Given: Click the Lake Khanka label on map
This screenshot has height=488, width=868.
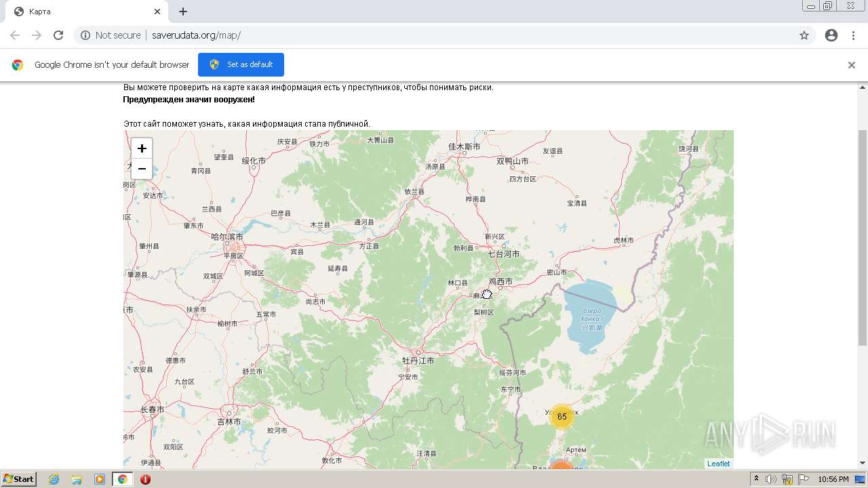Looking at the screenshot, I should tap(592, 319).
